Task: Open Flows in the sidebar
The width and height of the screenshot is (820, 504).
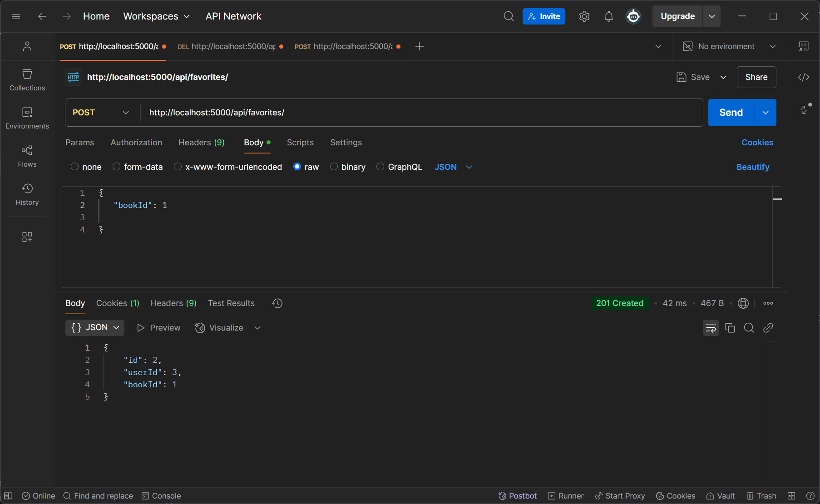Action: [27, 156]
